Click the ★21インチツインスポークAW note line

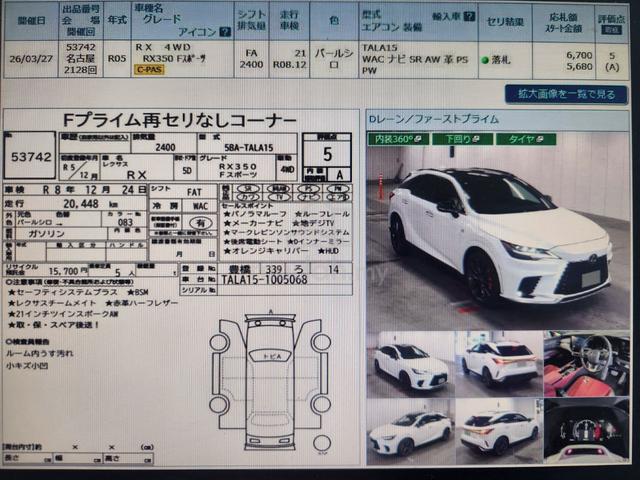coord(63,314)
